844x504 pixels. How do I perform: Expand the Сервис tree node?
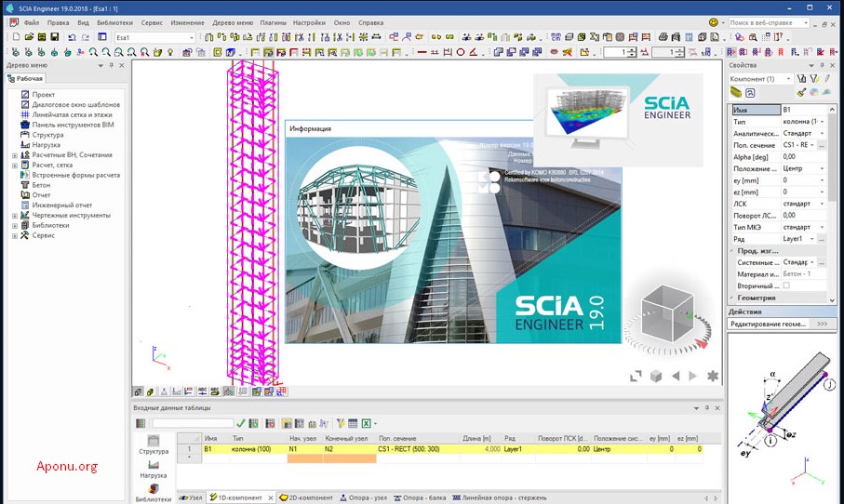click(15, 235)
